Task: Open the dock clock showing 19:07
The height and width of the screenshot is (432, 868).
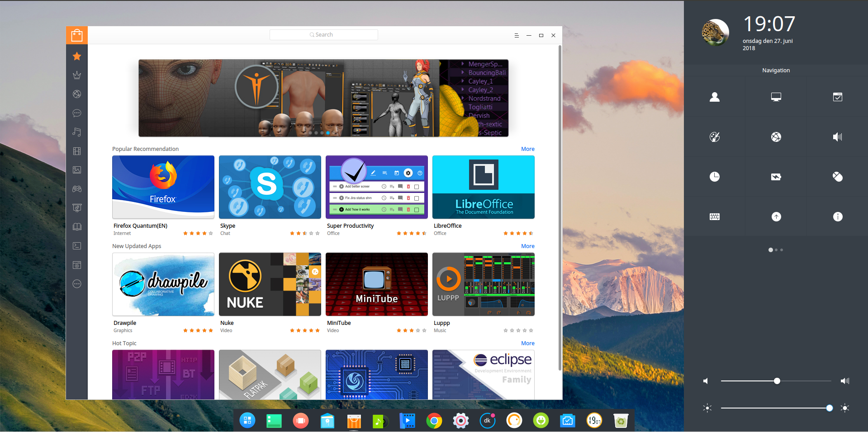Action: coord(594,421)
